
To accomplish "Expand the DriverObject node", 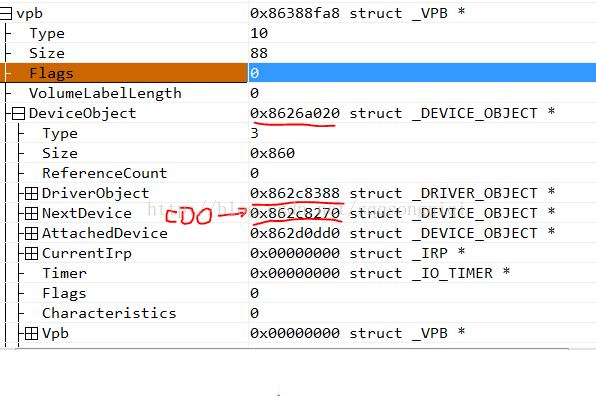I will [31, 193].
